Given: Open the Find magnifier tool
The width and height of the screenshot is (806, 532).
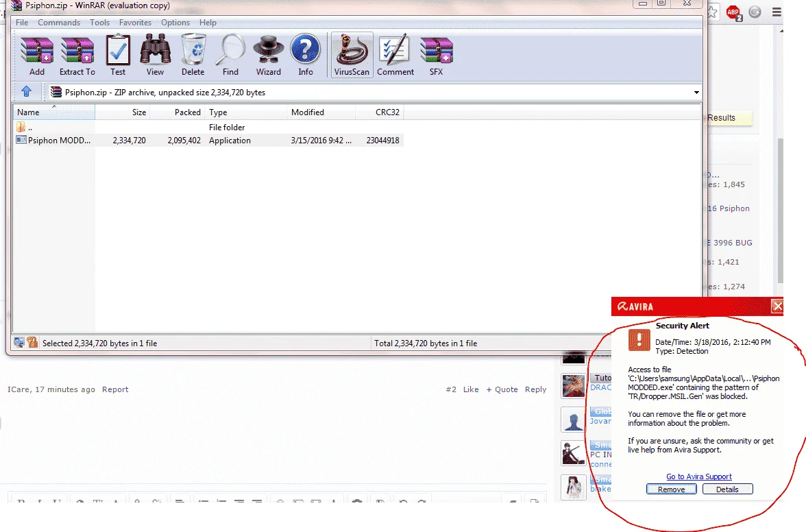Looking at the screenshot, I should [x=230, y=56].
